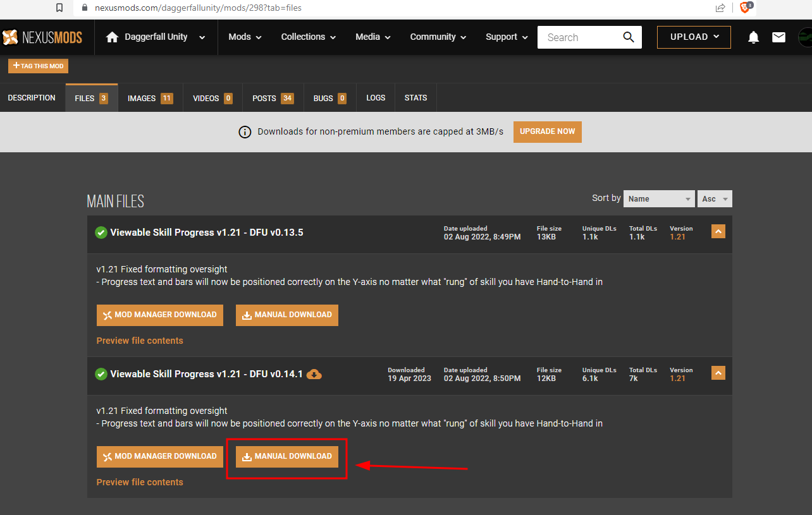Click the MAIN FILES heading
Screen dimensions: 812x515
pos(116,202)
